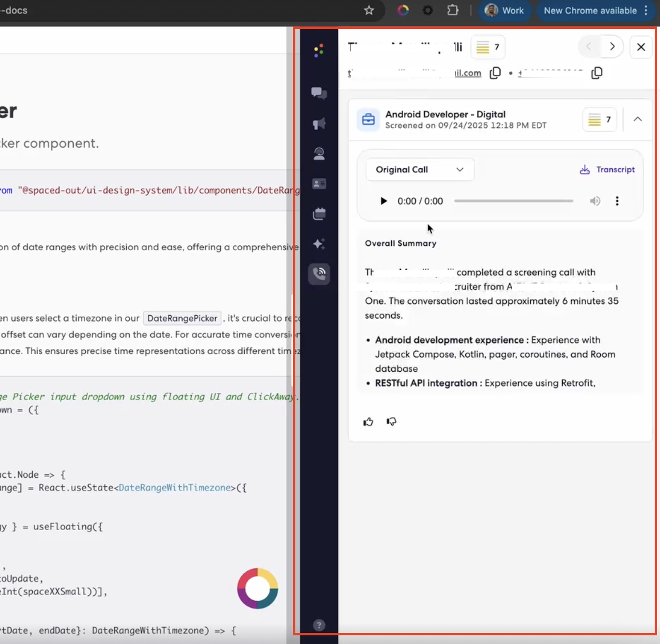Give the summary a thumbs down

391,422
